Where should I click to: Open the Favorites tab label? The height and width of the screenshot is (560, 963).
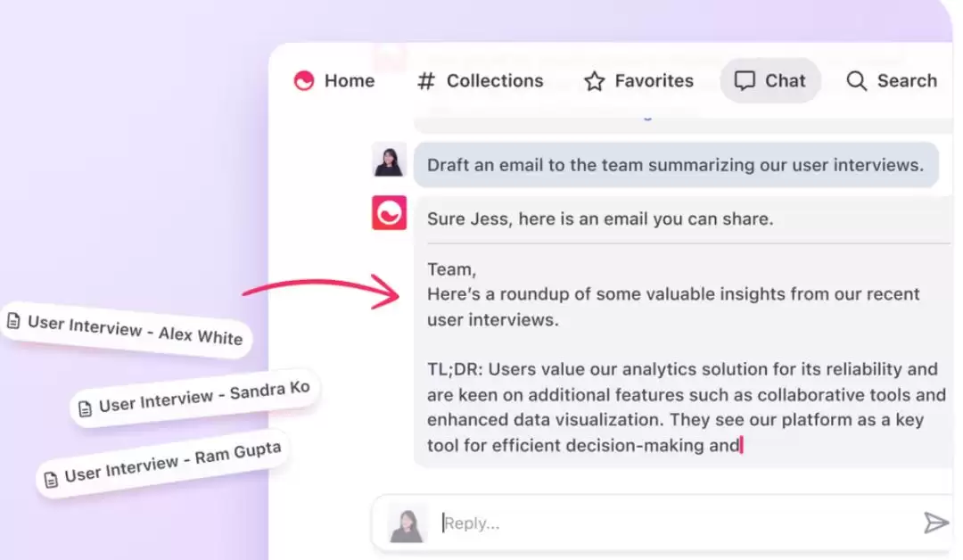tap(654, 80)
